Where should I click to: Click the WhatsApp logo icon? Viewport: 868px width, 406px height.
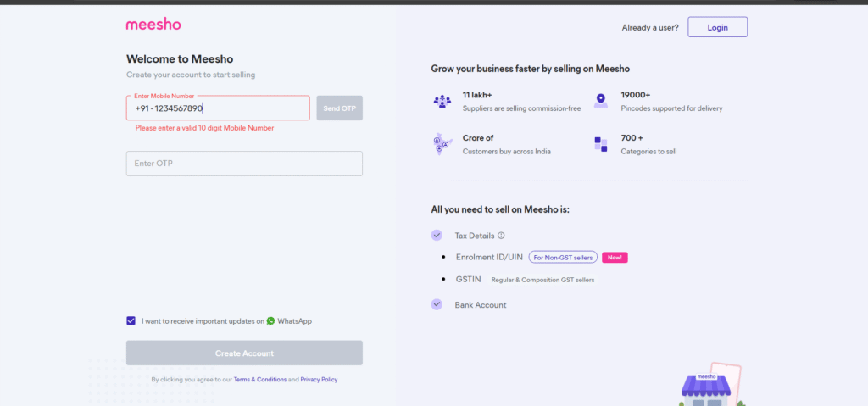270,321
